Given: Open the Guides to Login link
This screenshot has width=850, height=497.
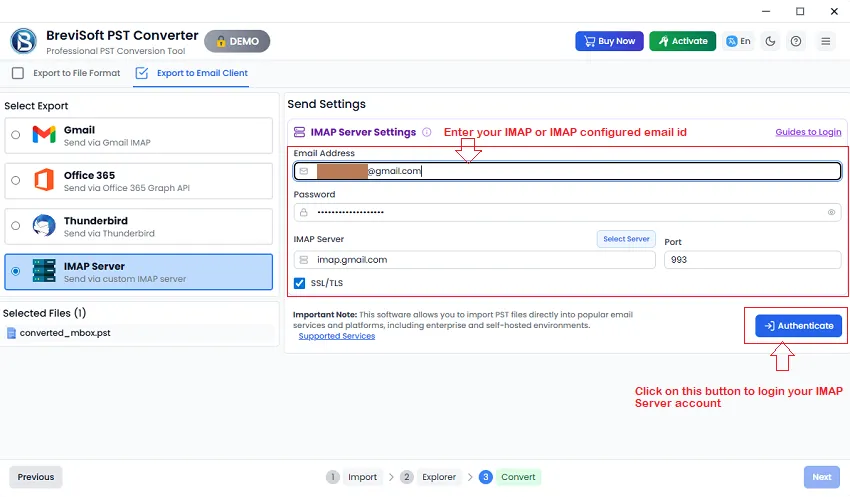Looking at the screenshot, I should click(808, 132).
